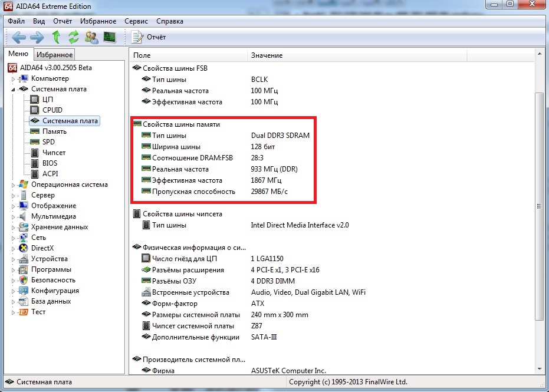
Task: Select the Пропускная способность row
Action: [193, 192]
